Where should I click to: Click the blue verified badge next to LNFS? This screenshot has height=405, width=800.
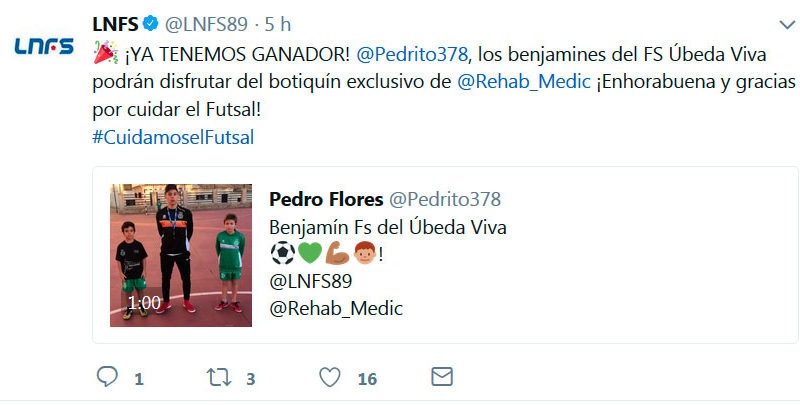pos(150,23)
